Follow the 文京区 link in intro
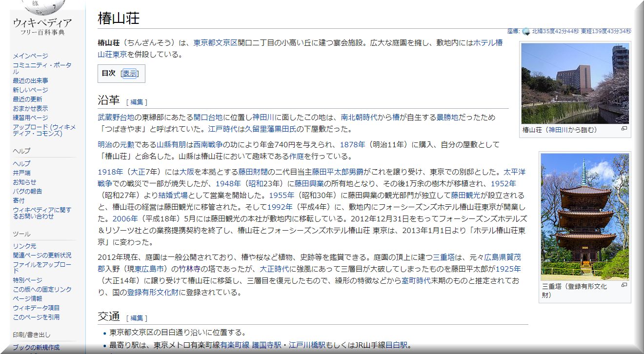644x354 pixels. click(227, 42)
